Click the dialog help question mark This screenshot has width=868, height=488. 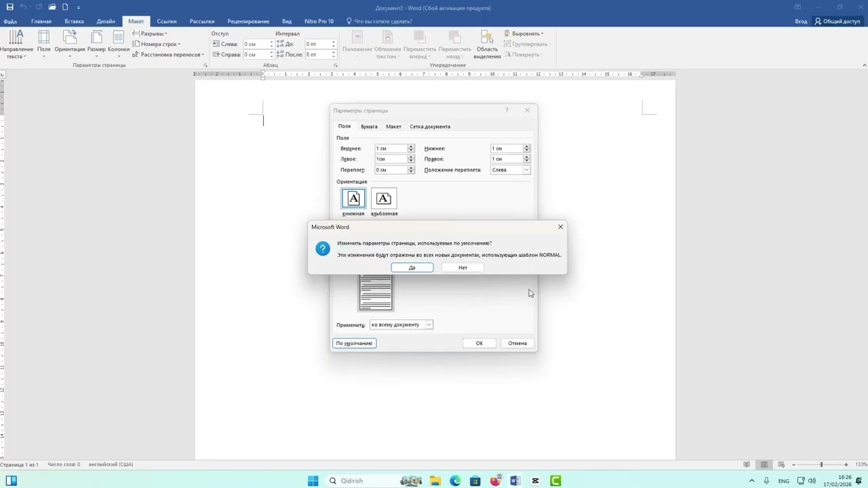506,110
